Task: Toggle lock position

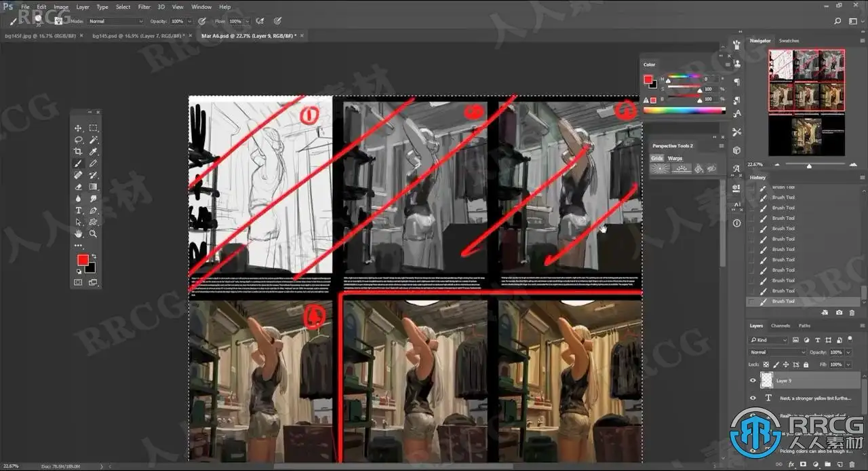Action: coord(786,364)
